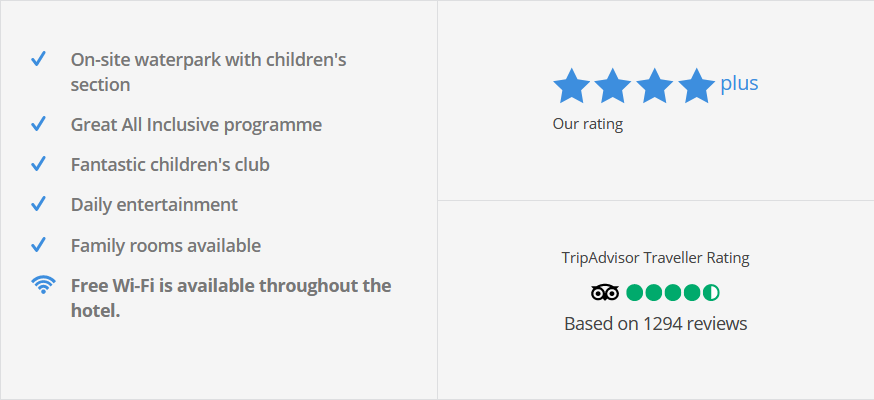Click the third blue rating star
874x400 pixels.
tap(654, 87)
